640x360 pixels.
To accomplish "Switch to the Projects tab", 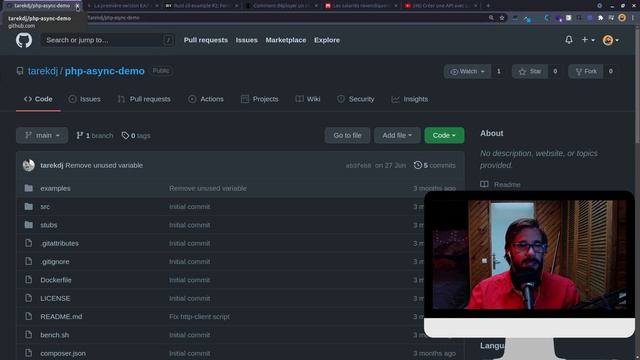I will coord(260,99).
